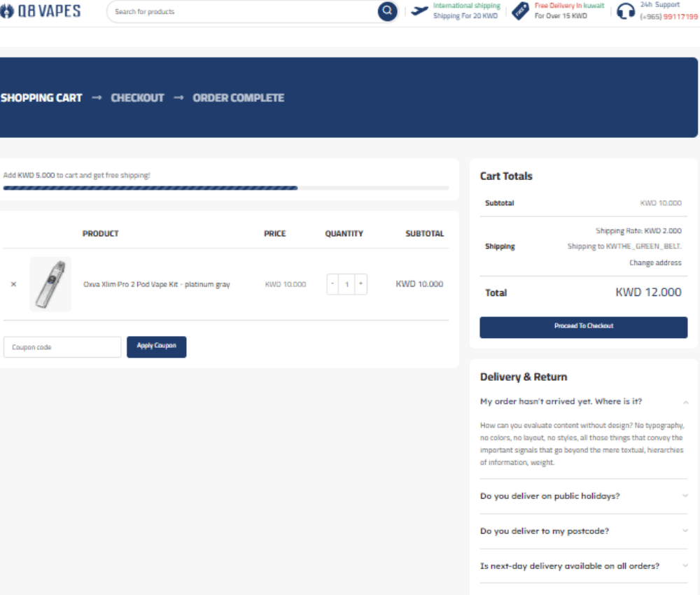Click the support phone number 99117199
Viewport: 700px width, 595px height.
click(680, 17)
